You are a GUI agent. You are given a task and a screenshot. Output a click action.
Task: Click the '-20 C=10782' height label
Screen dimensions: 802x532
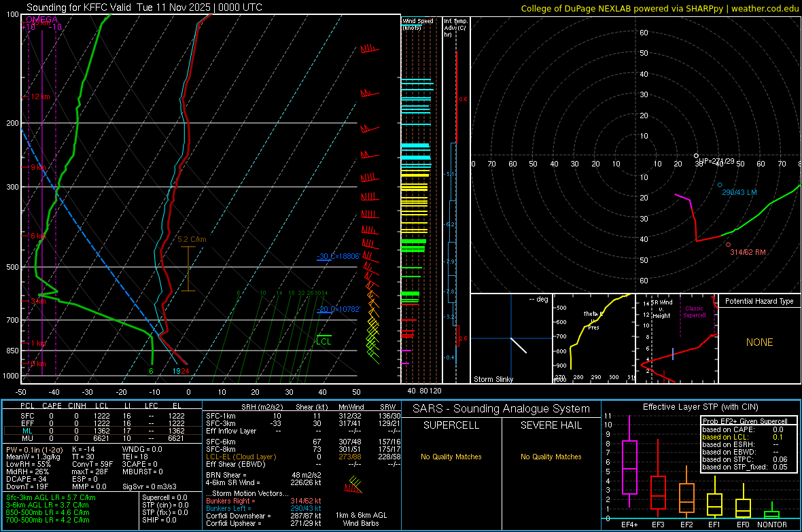coord(338,309)
